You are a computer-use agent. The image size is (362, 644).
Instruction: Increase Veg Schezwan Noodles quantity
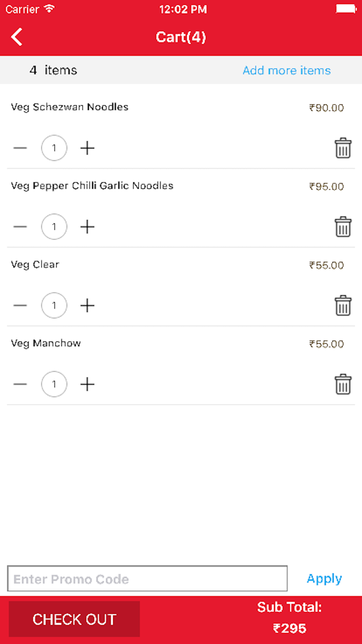(87, 148)
